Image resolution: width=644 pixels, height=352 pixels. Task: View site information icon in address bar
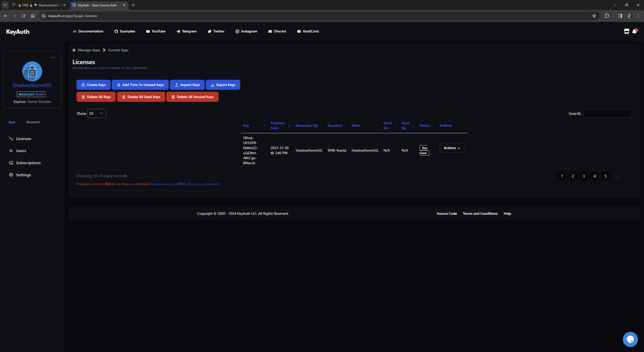[x=44, y=16]
